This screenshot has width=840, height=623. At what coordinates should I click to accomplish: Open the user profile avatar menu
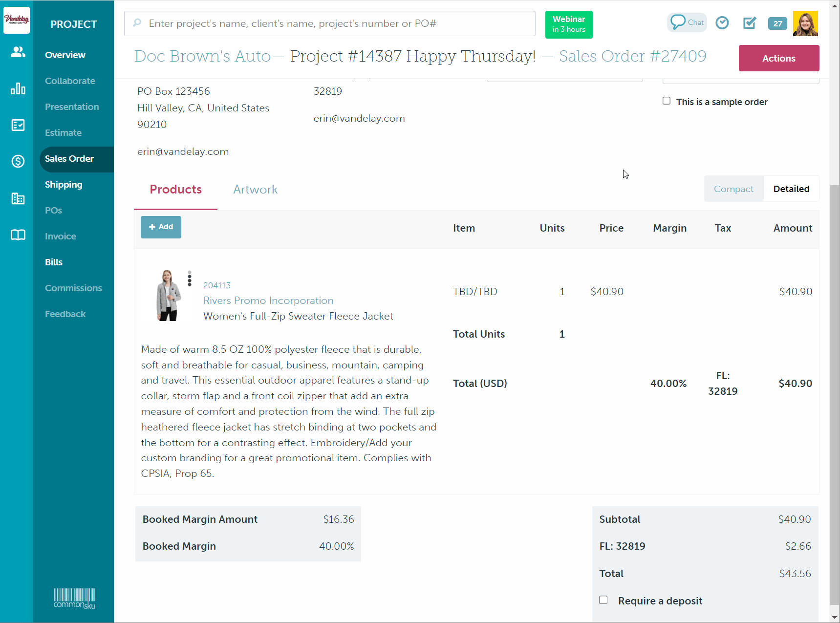pyautogui.click(x=805, y=23)
